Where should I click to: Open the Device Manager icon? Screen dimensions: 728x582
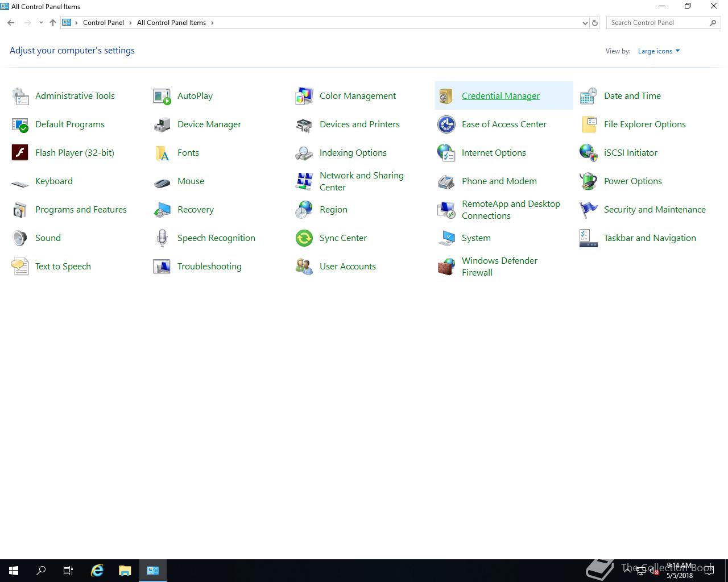click(162, 124)
